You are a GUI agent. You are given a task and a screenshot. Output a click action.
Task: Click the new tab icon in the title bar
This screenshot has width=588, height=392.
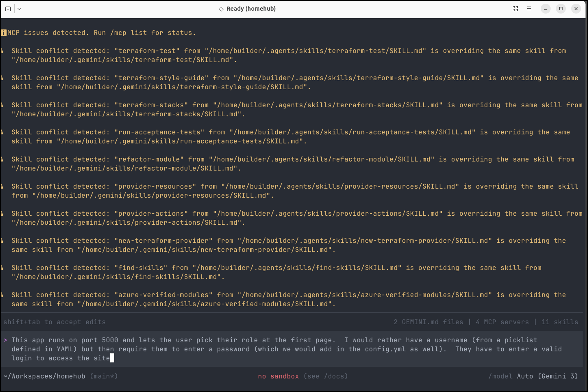click(x=8, y=9)
